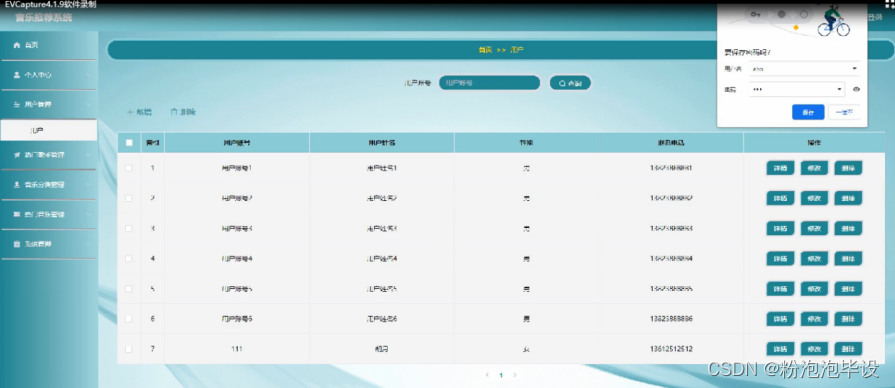The width and height of the screenshot is (895, 388).
Task: Click 删除 for row 用户账号6
Action: coord(848,318)
